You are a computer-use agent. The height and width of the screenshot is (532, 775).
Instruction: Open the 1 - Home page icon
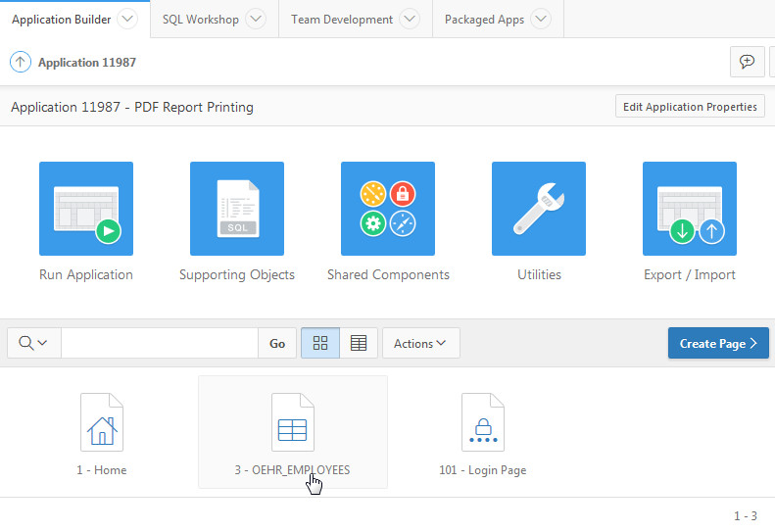coord(102,421)
